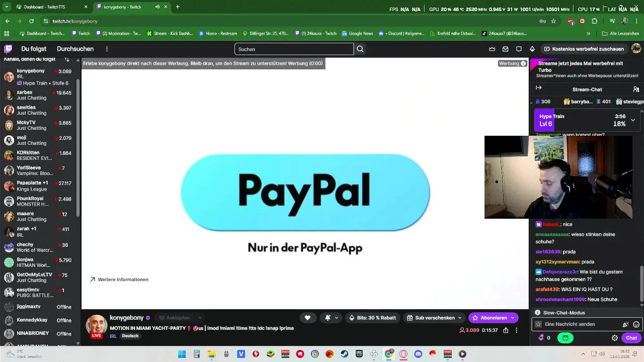Click the Hype Train Lvl 6 progress banner
The height and width of the screenshot is (362, 644).
point(587,120)
